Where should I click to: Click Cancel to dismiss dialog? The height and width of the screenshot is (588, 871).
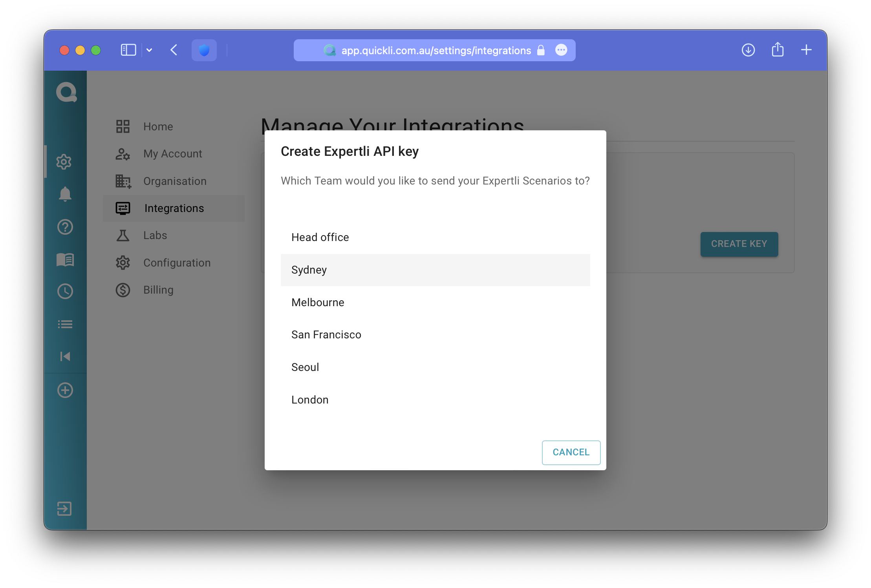pyautogui.click(x=570, y=451)
